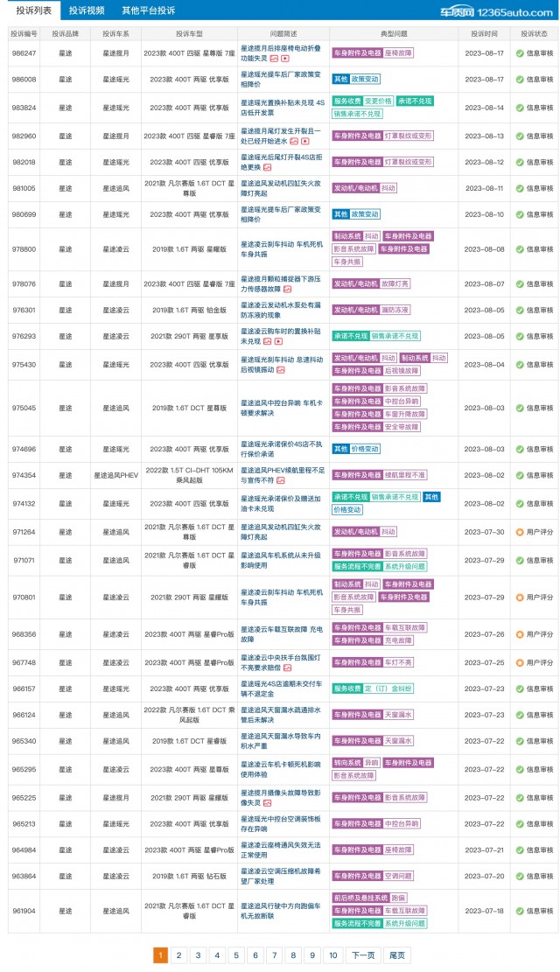Open image icon in complaint 976293 row
The image size is (560, 972).
(267, 341)
